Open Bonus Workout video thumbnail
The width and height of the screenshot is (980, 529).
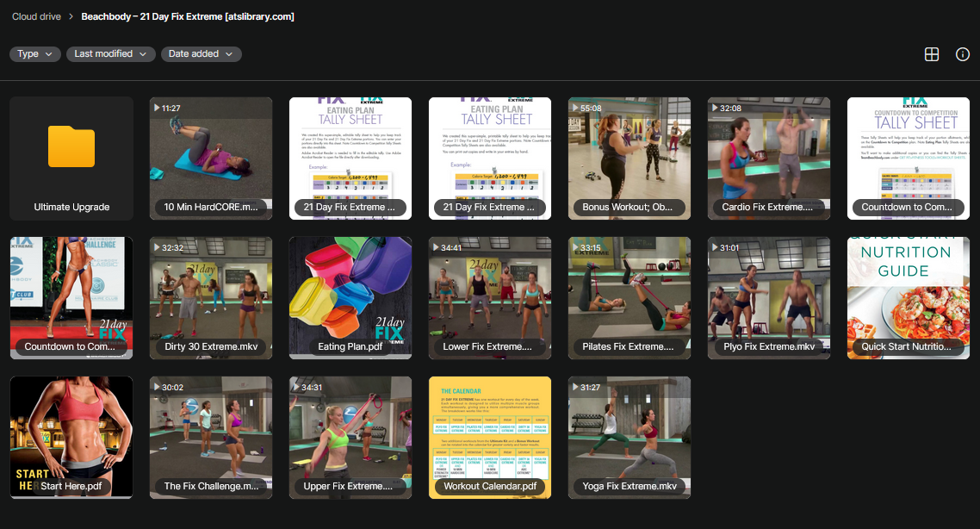point(630,159)
